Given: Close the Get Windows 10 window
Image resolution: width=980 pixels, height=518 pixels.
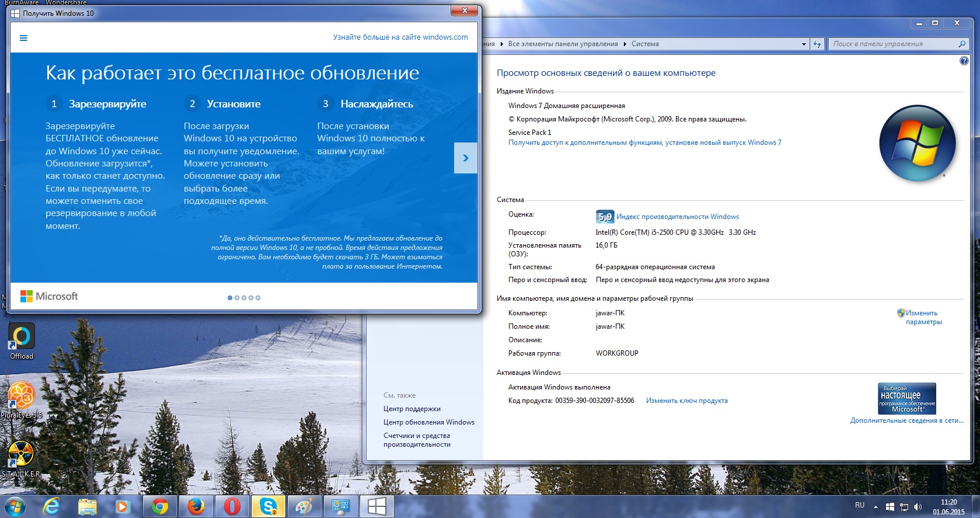Looking at the screenshot, I should pos(465,11).
